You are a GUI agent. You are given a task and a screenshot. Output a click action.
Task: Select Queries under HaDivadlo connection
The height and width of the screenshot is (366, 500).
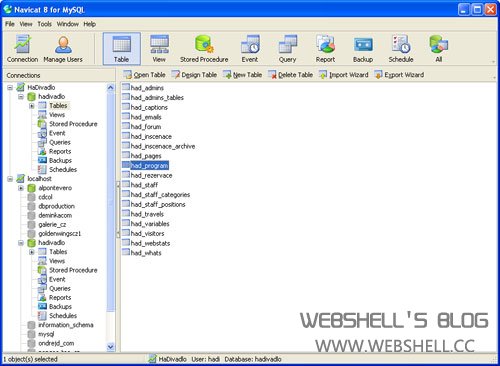click(60, 142)
